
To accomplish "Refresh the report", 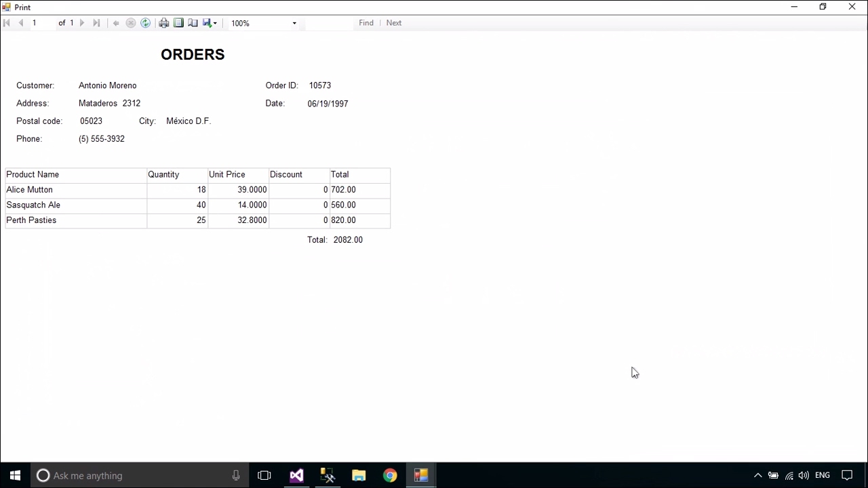I will (145, 23).
